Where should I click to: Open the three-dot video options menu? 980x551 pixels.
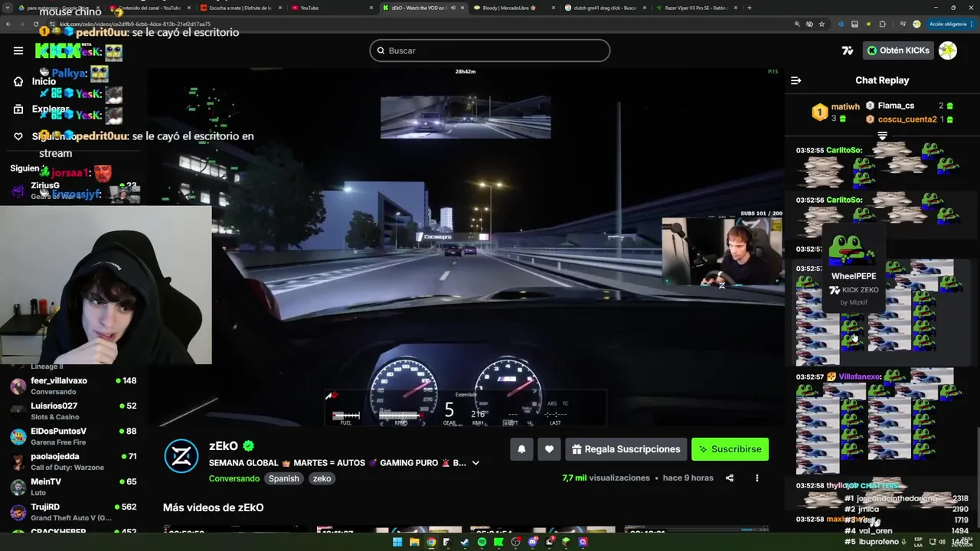coord(757,478)
